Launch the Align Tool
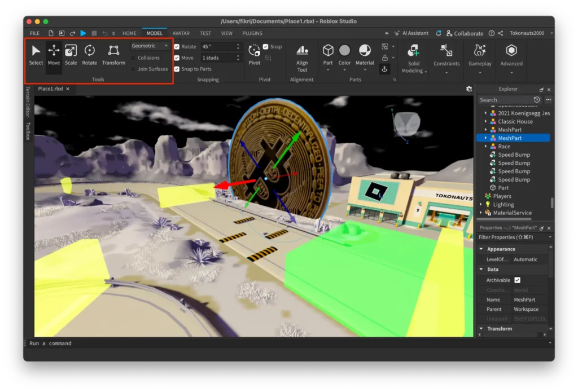Image resolution: width=578 pixels, height=392 pixels. click(302, 58)
